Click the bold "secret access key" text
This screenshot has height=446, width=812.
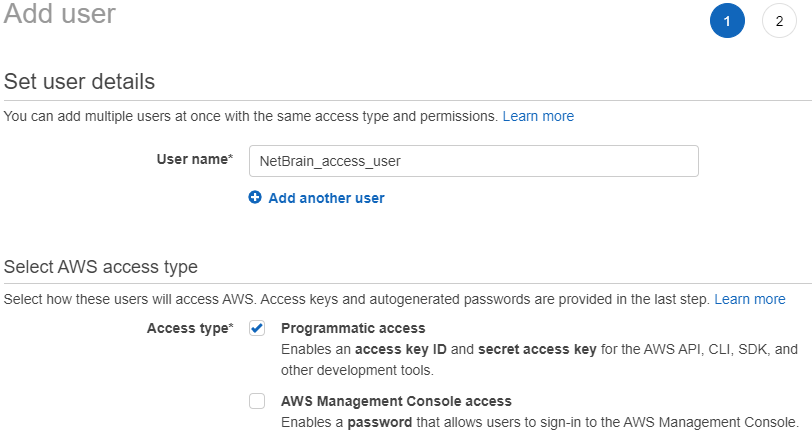537,349
